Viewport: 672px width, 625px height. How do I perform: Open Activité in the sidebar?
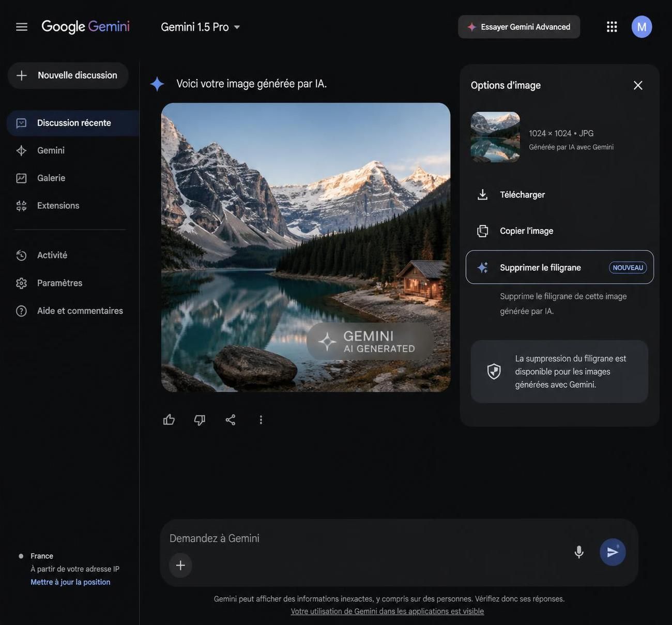tap(52, 255)
